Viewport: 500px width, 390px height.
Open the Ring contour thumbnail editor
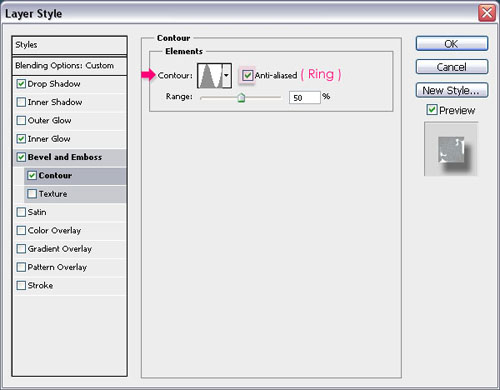click(x=210, y=76)
